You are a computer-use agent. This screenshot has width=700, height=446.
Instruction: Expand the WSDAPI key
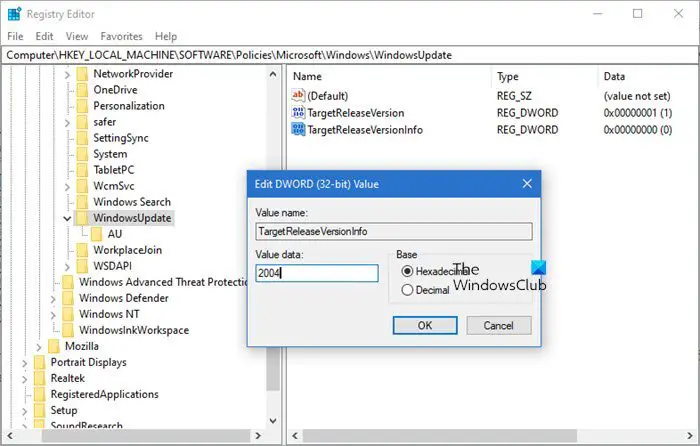(x=67, y=267)
